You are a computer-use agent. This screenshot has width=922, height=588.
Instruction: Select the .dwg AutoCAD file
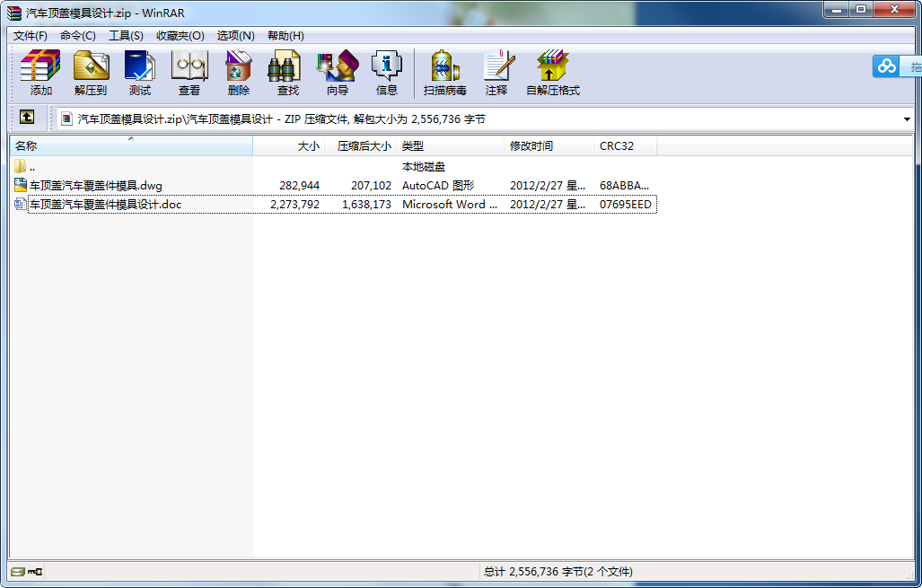tap(96, 186)
